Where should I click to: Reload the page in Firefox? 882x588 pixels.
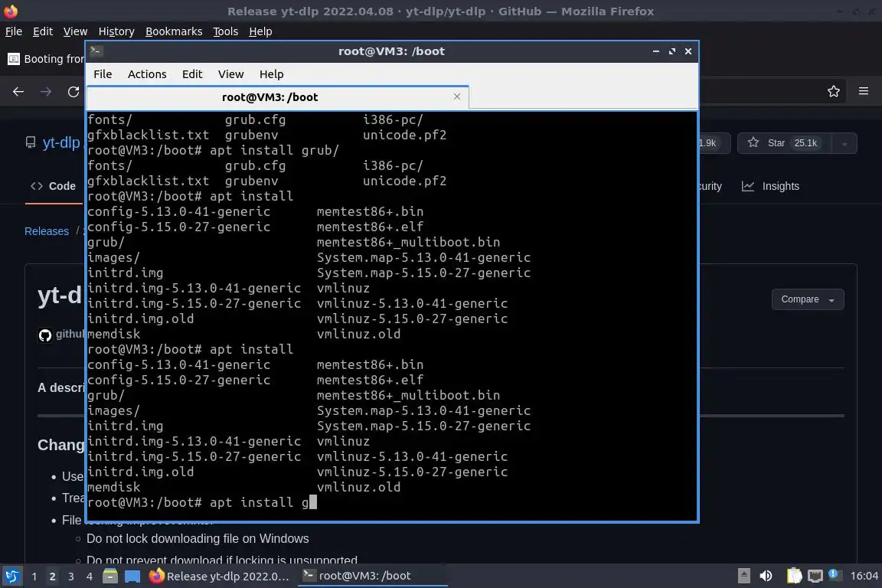pyautogui.click(x=73, y=92)
